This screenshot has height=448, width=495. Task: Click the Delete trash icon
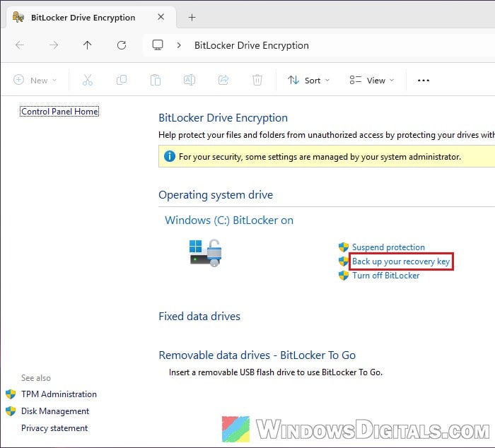tap(257, 80)
